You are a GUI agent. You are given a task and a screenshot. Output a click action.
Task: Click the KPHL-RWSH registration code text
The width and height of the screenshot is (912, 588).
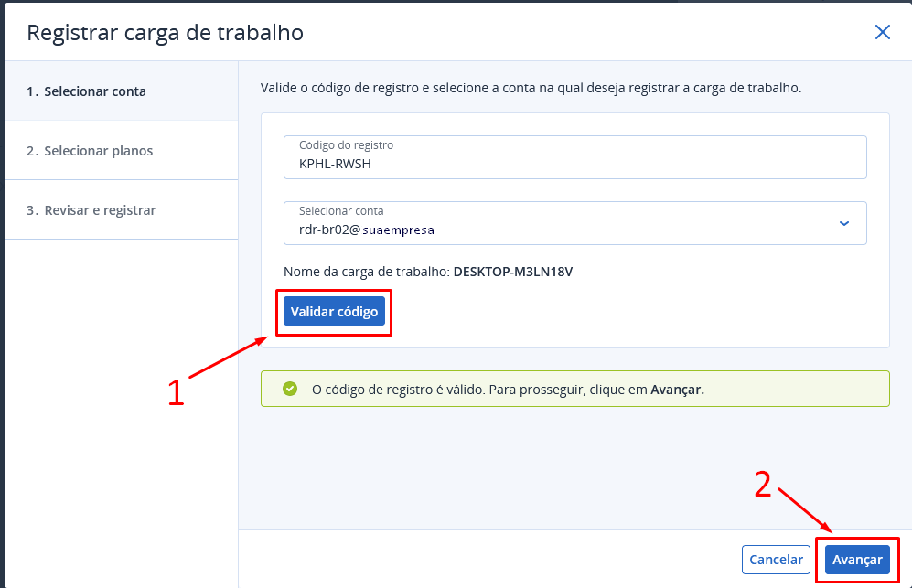click(x=336, y=165)
